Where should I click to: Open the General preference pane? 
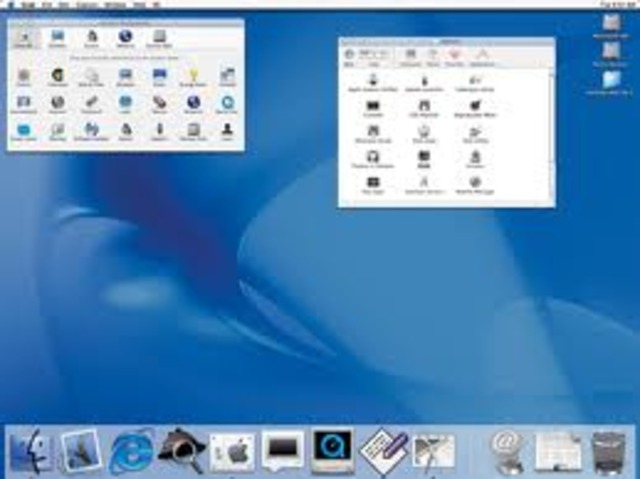click(227, 77)
